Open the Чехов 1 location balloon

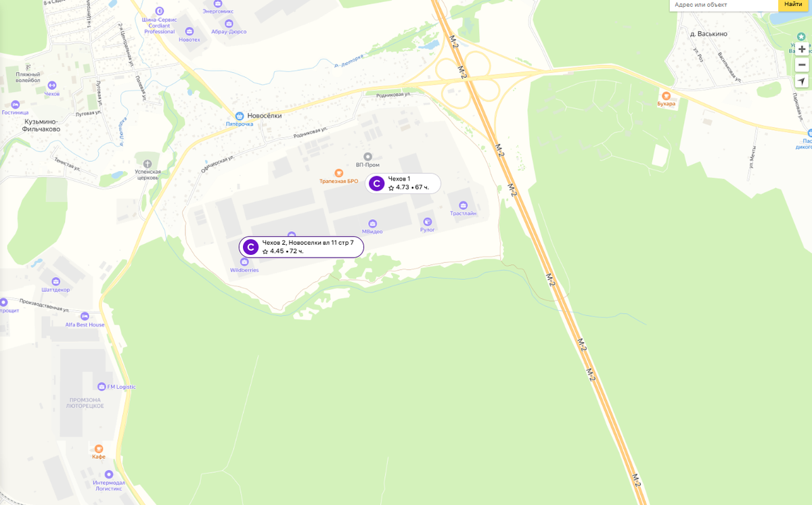(403, 183)
